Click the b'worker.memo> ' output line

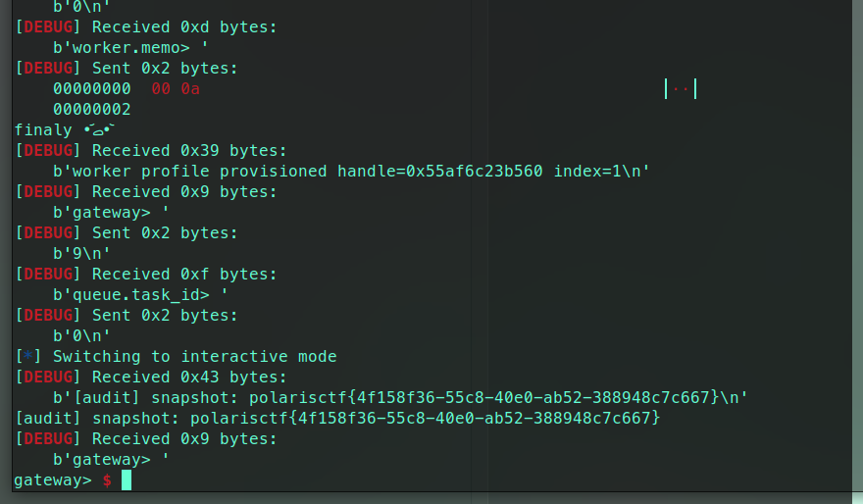[131, 48]
